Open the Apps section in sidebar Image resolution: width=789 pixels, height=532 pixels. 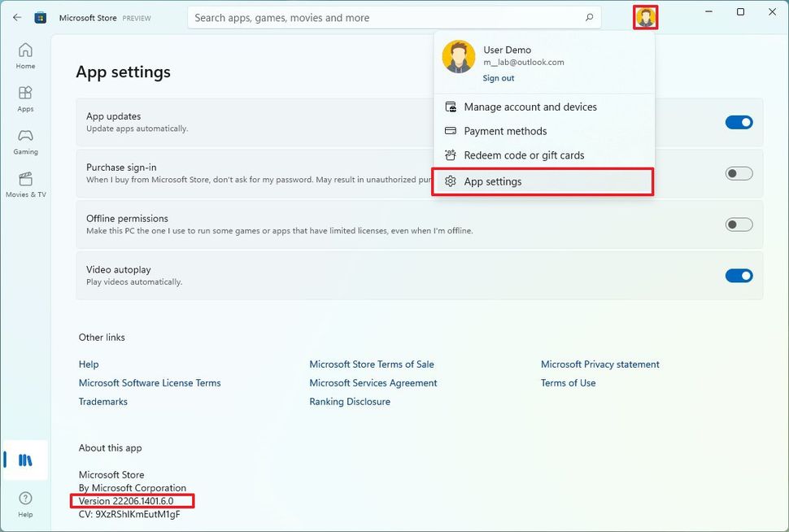[x=25, y=98]
